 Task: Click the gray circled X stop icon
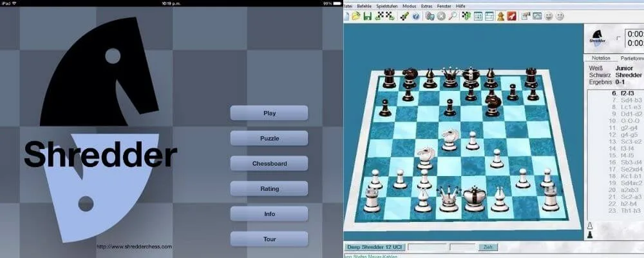point(441,16)
